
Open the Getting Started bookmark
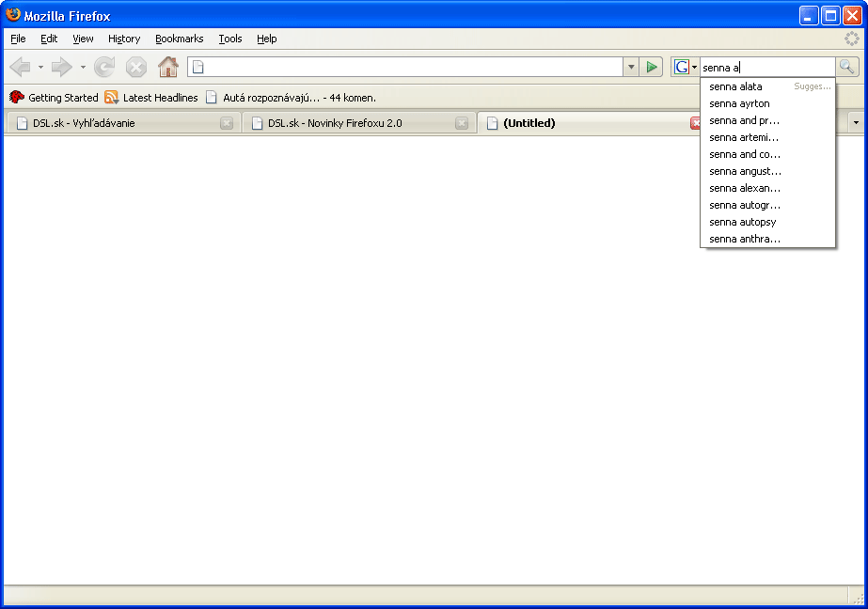click(x=54, y=98)
